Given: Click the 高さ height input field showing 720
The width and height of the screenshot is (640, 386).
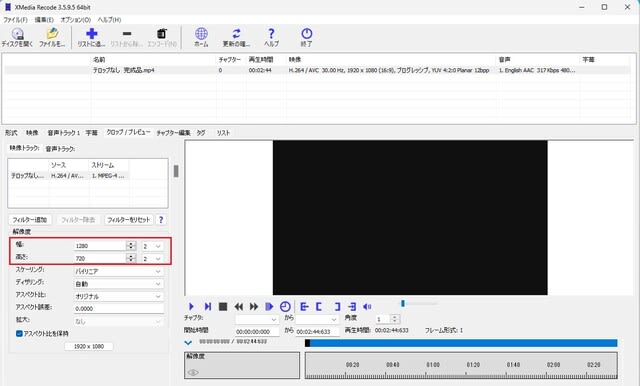Looking at the screenshot, I should coord(100,259).
